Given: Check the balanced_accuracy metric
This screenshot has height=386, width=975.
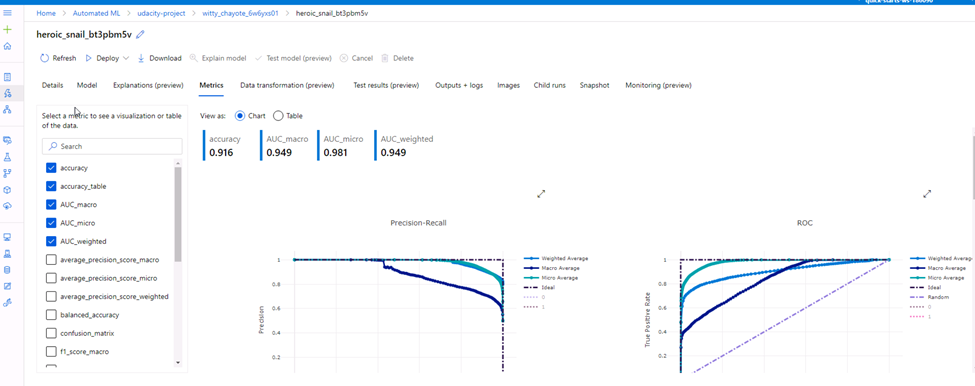Looking at the screenshot, I should [51, 315].
